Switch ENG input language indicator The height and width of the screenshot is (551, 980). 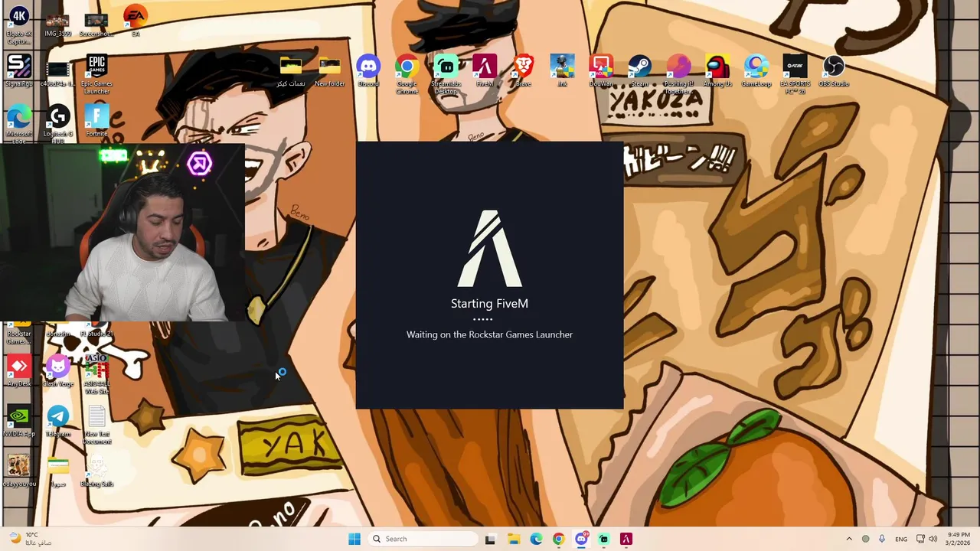pyautogui.click(x=901, y=539)
